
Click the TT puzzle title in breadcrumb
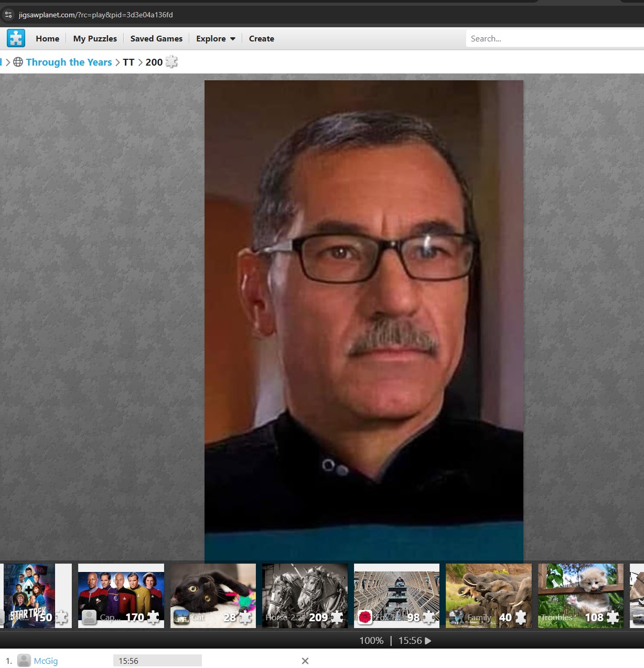coord(128,62)
